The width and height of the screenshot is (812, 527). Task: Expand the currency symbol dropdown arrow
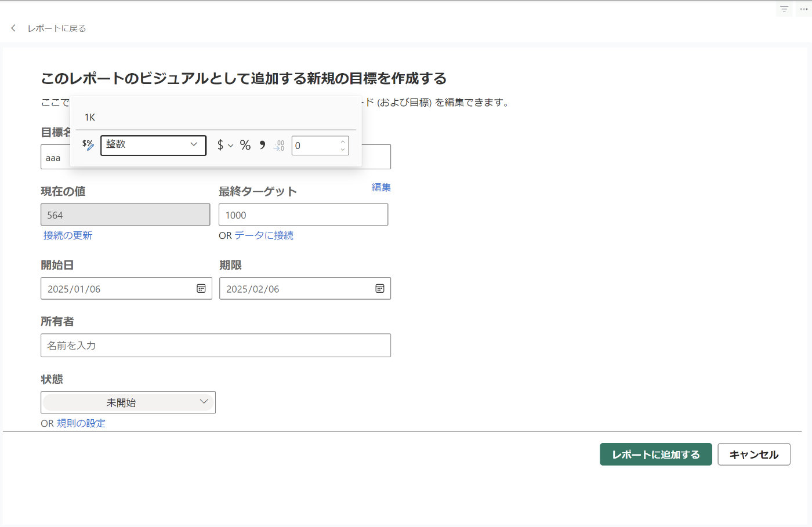(x=231, y=146)
